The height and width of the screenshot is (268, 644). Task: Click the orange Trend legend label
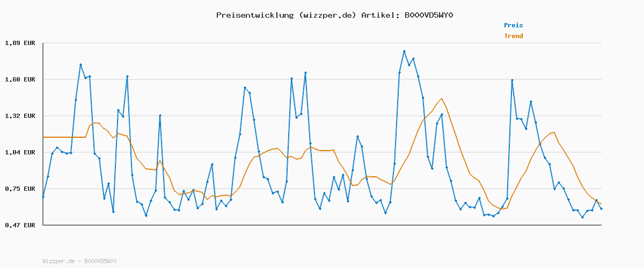coord(513,36)
